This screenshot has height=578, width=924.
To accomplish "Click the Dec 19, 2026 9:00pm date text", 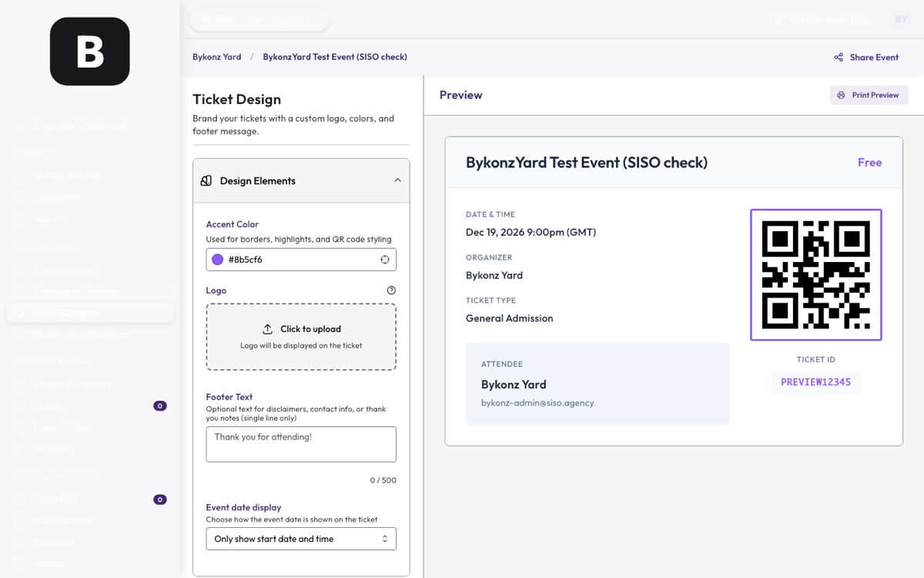I will tap(531, 232).
